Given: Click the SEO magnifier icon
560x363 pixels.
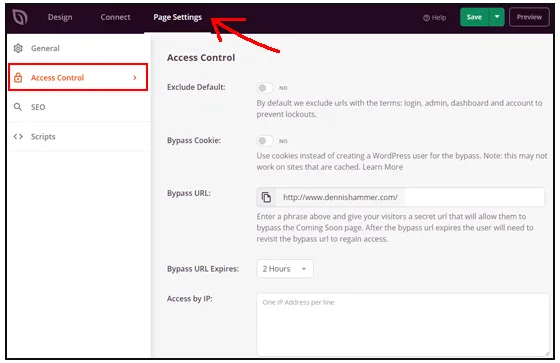Looking at the screenshot, I should coord(18,107).
